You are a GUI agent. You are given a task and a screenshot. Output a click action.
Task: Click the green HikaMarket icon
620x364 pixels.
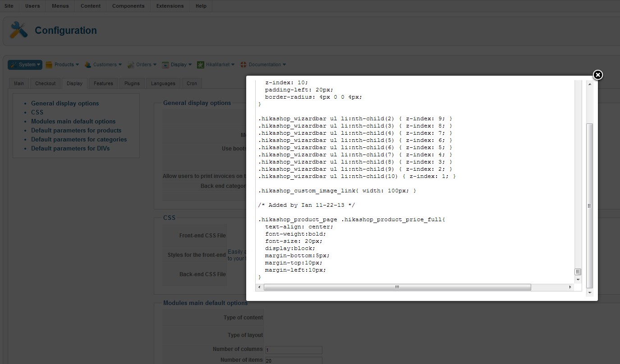[x=201, y=65]
